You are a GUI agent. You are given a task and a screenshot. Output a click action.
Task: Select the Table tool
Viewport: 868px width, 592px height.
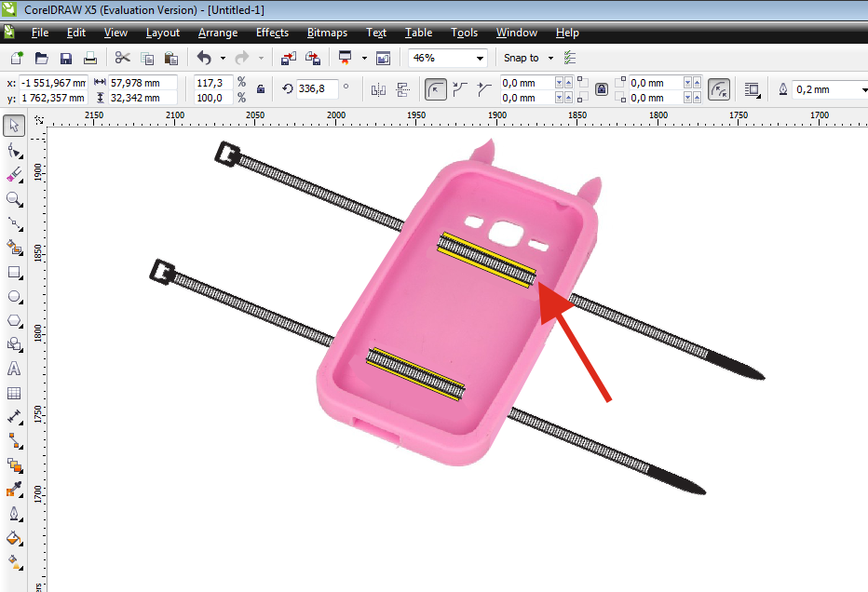[x=14, y=393]
